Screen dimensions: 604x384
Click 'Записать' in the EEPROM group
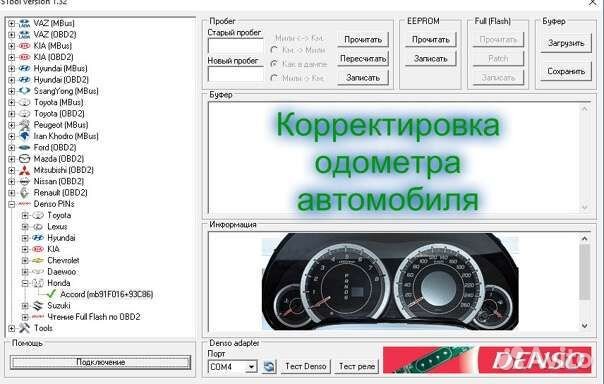[x=430, y=59]
